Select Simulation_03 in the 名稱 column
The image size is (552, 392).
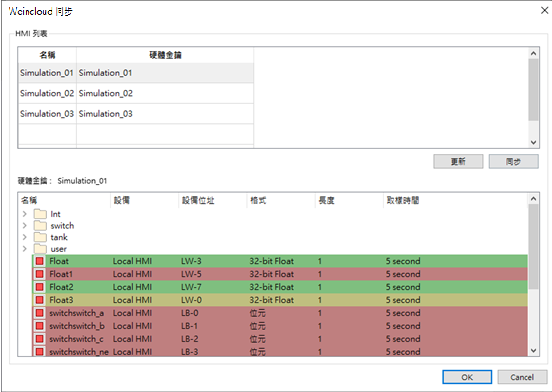[x=47, y=114]
